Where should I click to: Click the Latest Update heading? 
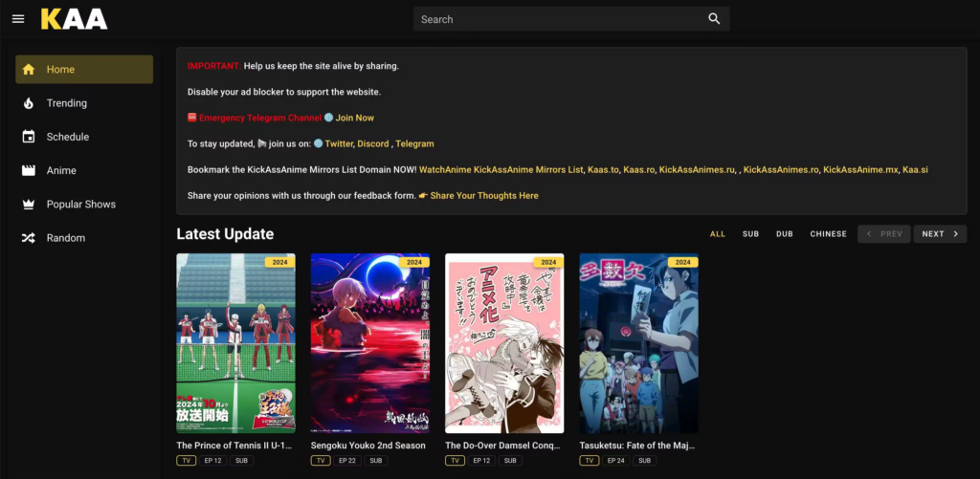click(225, 234)
